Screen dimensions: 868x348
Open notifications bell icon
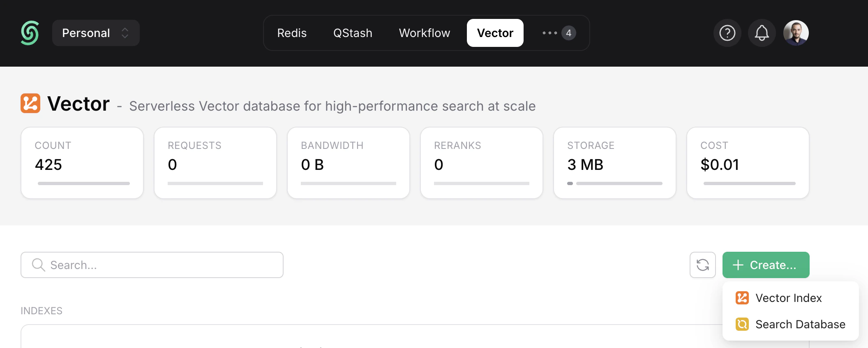click(x=762, y=33)
